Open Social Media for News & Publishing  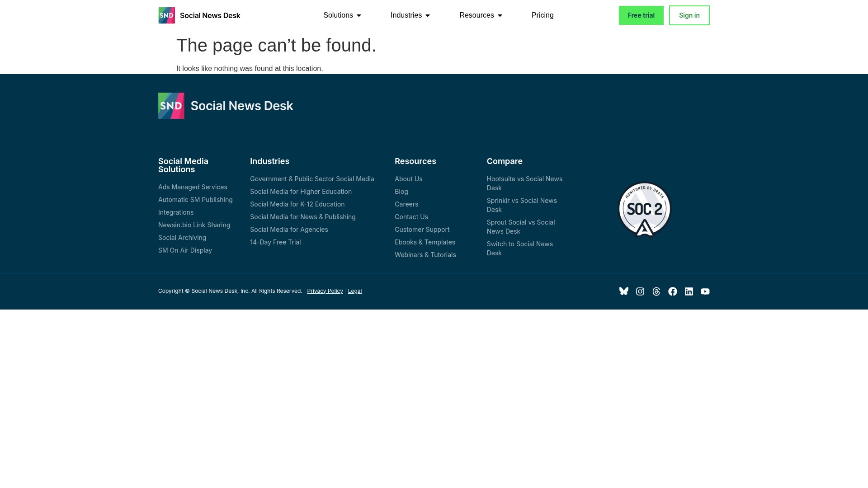pyautogui.click(x=302, y=217)
